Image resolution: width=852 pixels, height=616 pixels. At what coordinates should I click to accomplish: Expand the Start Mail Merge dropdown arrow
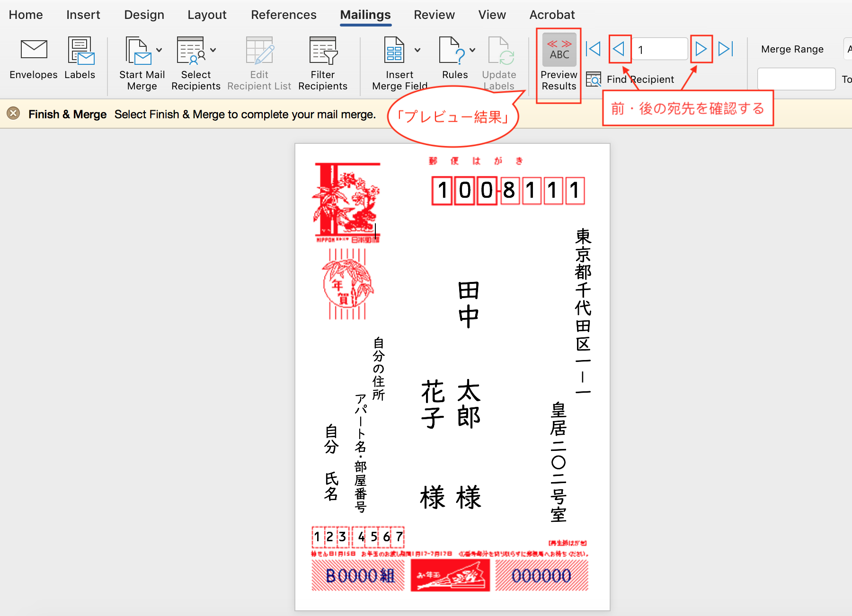click(159, 50)
